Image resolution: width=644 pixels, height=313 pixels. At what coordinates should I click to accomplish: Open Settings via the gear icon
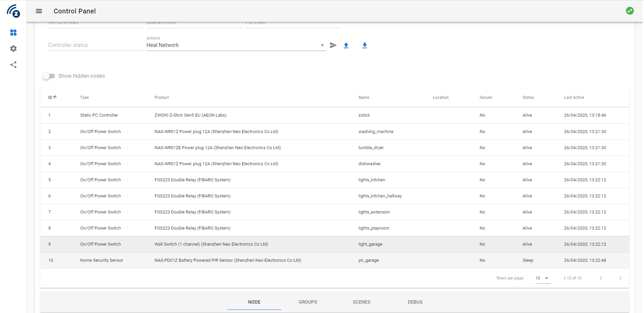(x=13, y=49)
